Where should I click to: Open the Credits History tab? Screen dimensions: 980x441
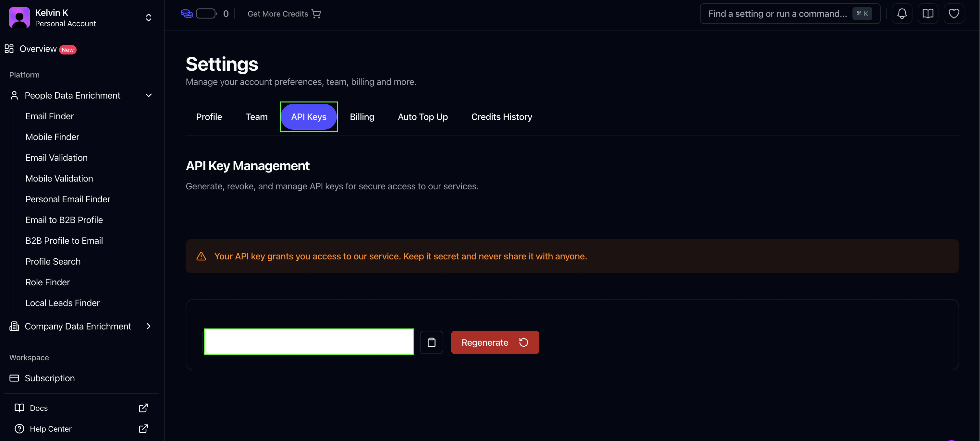coord(501,117)
